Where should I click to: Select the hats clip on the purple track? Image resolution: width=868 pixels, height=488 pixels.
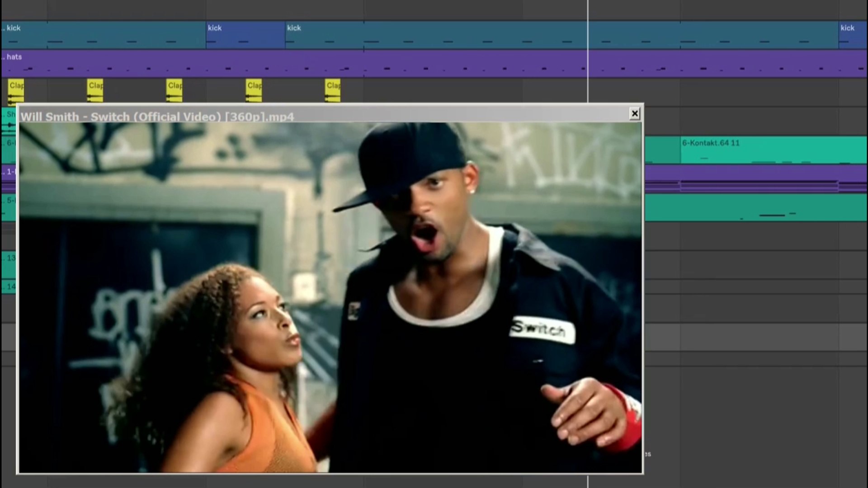(434, 63)
